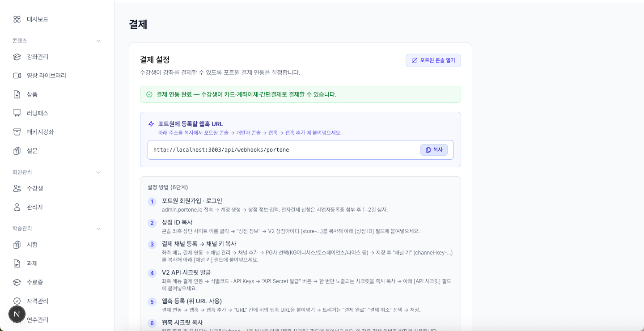This screenshot has width=644, height=331.
Task: Click the green check-circle status icon
Action: [x=149, y=94]
